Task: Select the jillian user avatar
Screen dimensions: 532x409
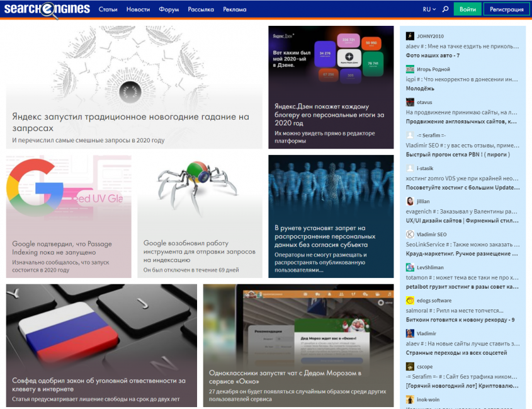Action: pos(410,201)
